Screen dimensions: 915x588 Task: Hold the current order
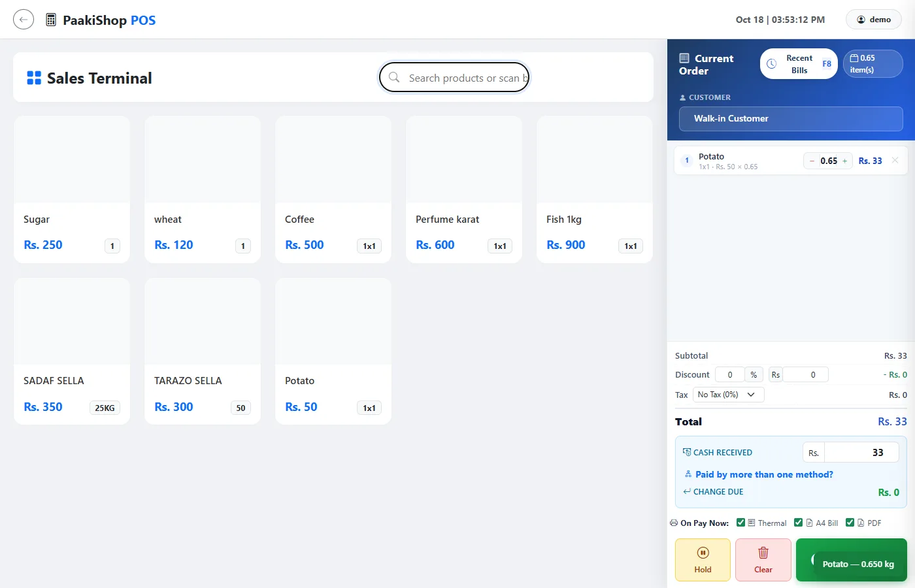(x=703, y=560)
